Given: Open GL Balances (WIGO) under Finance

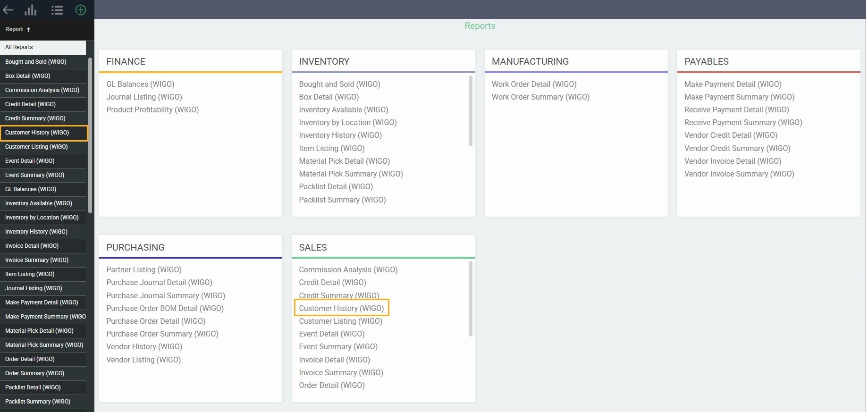Looking at the screenshot, I should pos(140,84).
